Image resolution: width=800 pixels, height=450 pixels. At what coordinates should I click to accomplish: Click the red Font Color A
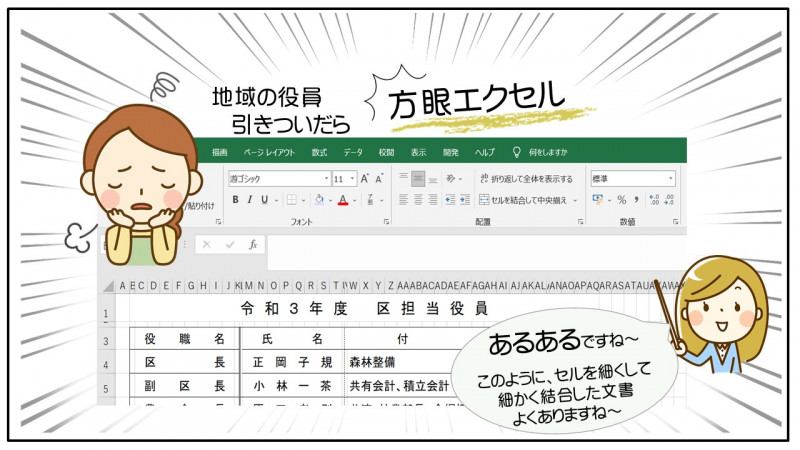coord(343,200)
